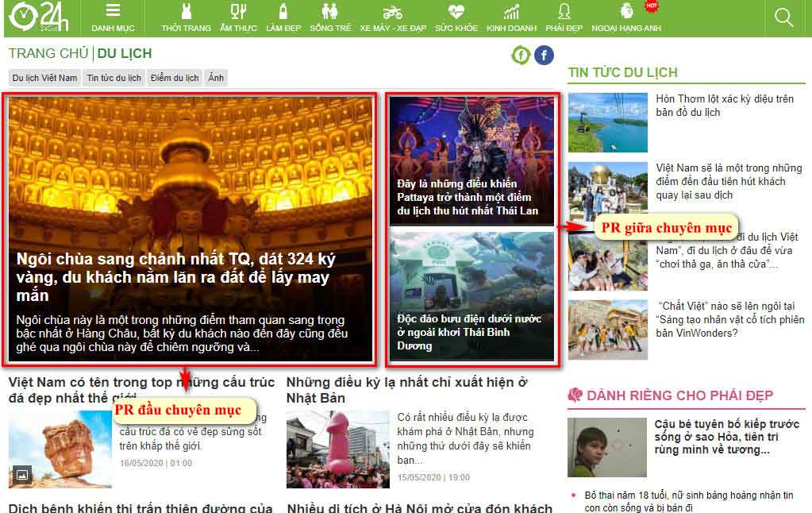The image size is (812, 513).
Task: Open the Ẩm Thực food icon
Action: coord(238,12)
